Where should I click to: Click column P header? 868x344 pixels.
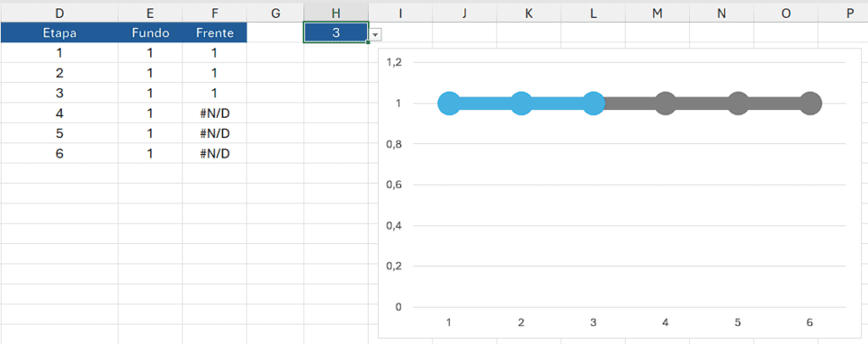[849, 13]
